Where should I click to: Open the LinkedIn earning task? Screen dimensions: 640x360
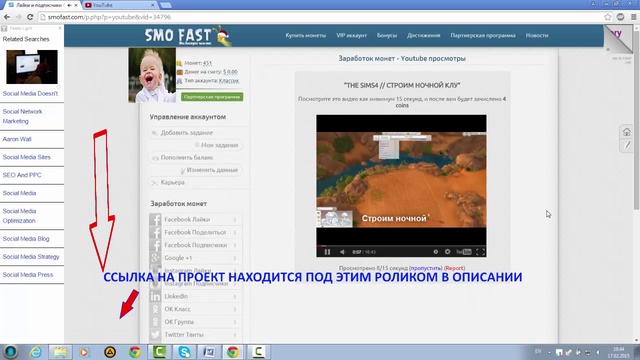(196, 296)
